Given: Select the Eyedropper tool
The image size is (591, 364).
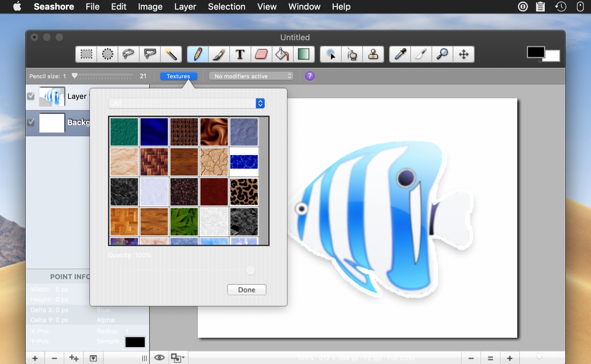Looking at the screenshot, I should tap(400, 54).
